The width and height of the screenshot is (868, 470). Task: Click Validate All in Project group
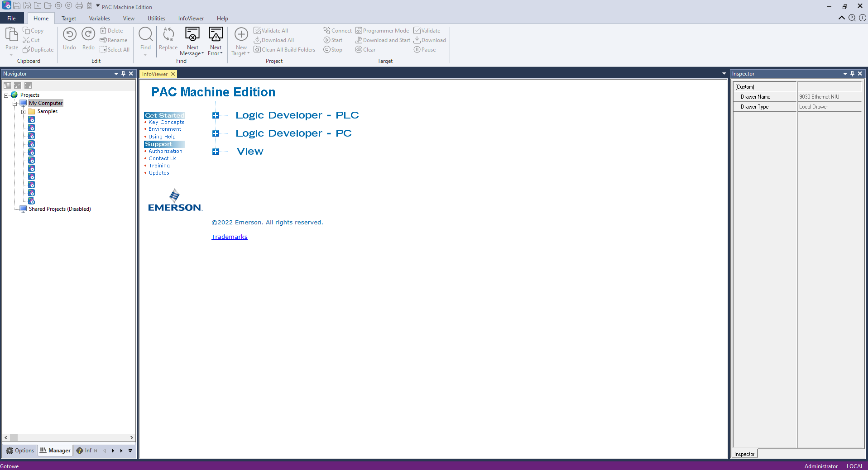click(271, 31)
